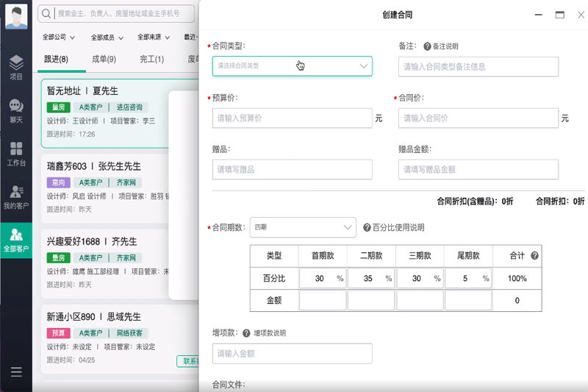Switch to the 跟进(8) tab

click(x=57, y=60)
